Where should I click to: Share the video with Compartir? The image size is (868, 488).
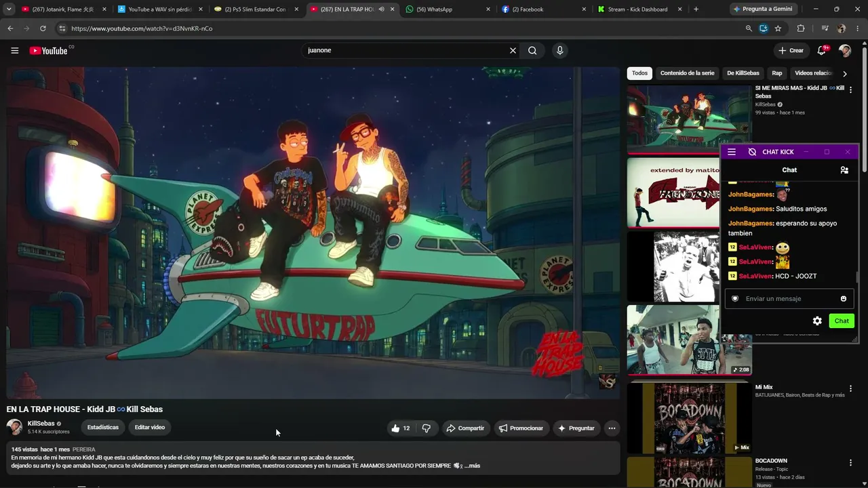[x=465, y=428]
